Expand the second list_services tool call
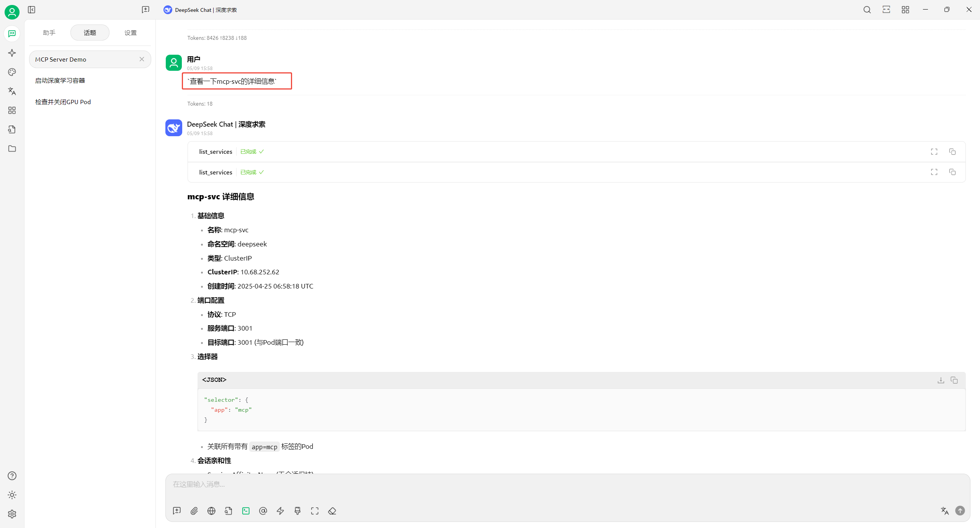Viewport: 980px width, 528px height. click(x=577, y=172)
